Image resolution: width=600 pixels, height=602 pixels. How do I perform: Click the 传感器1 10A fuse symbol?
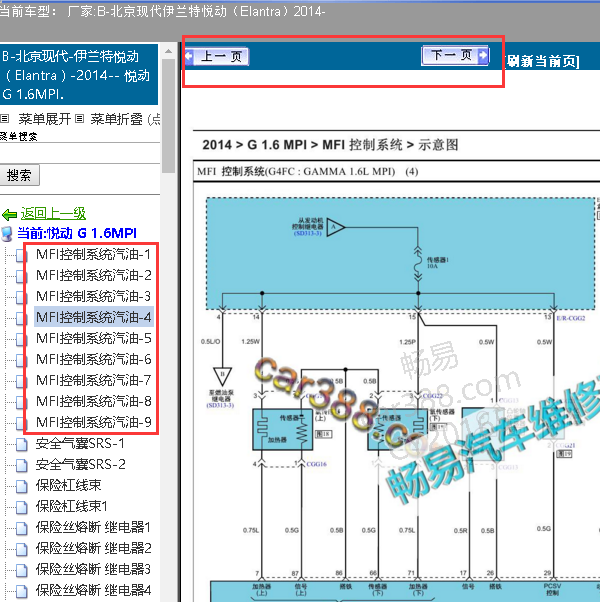(x=418, y=265)
